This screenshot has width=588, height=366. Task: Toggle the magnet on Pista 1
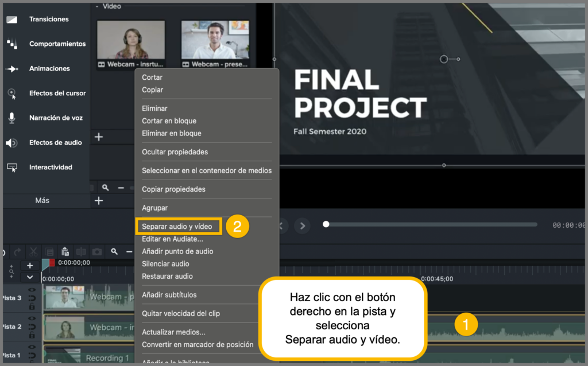tap(32, 355)
